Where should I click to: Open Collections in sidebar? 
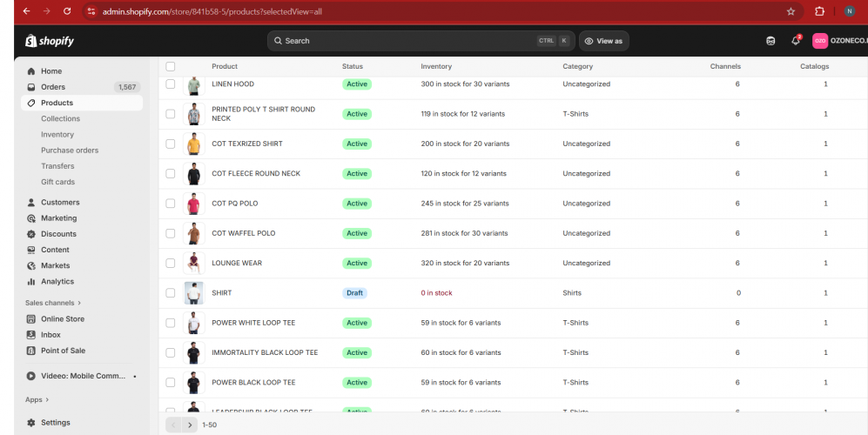(60, 118)
